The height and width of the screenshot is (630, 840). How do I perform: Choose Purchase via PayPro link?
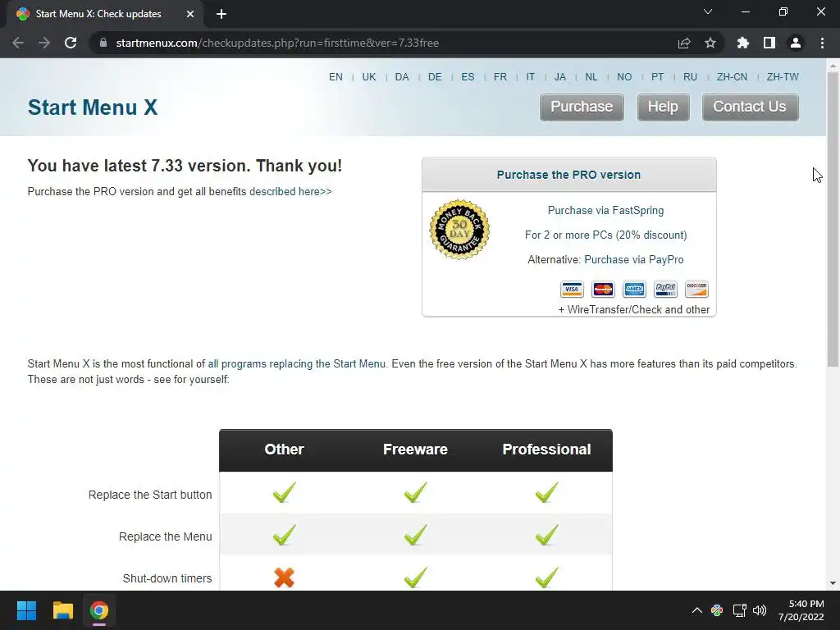pyautogui.click(x=634, y=260)
